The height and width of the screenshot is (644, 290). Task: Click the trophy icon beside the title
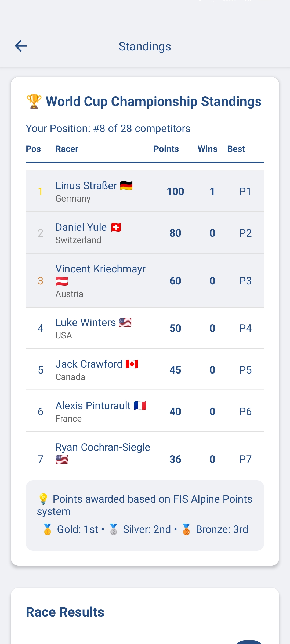(34, 101)
